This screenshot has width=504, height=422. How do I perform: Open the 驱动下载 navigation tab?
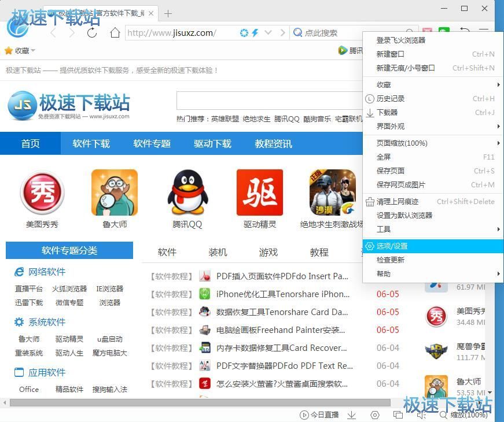click(x=212, y=143)
